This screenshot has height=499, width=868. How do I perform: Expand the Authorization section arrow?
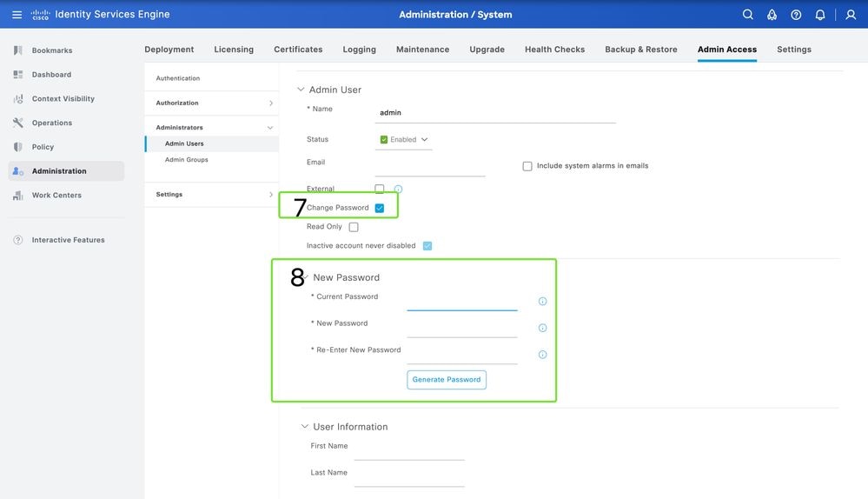point(271,103)
